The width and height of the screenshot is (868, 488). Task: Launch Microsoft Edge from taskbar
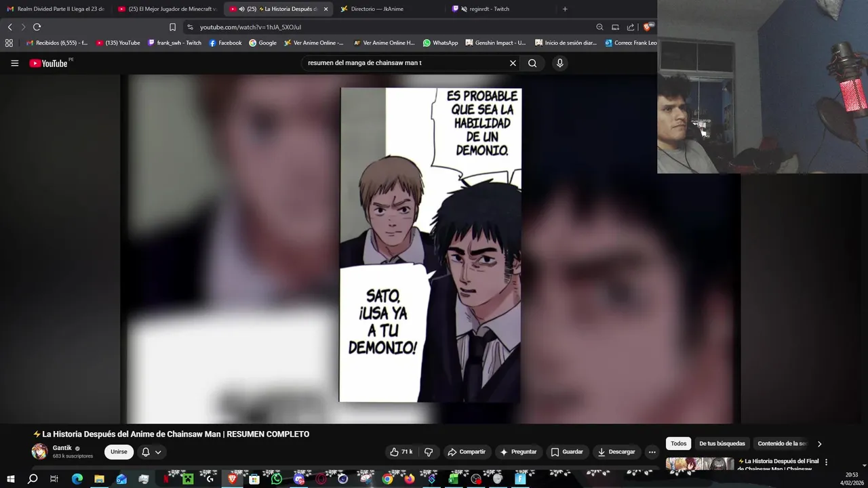coord(77,479)
